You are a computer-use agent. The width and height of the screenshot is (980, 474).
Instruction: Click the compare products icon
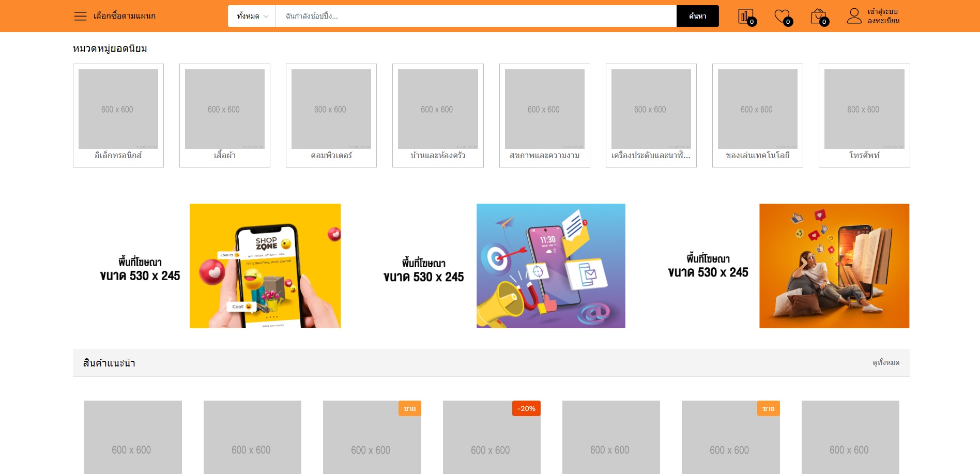point(746,17)
